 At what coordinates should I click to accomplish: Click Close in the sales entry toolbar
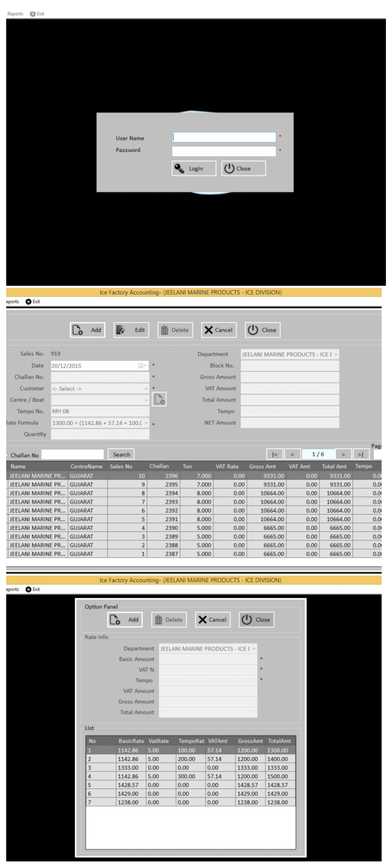point(263,330)
